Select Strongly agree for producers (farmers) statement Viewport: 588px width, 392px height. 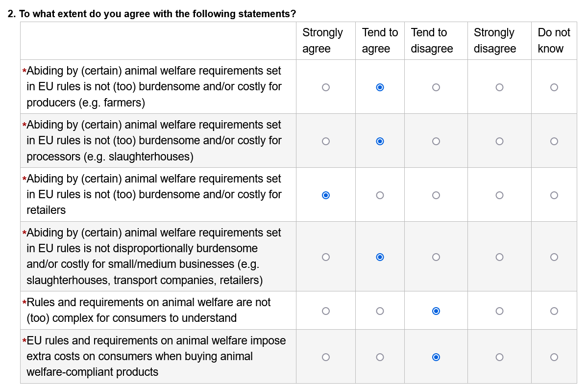[x=326, y=87]
